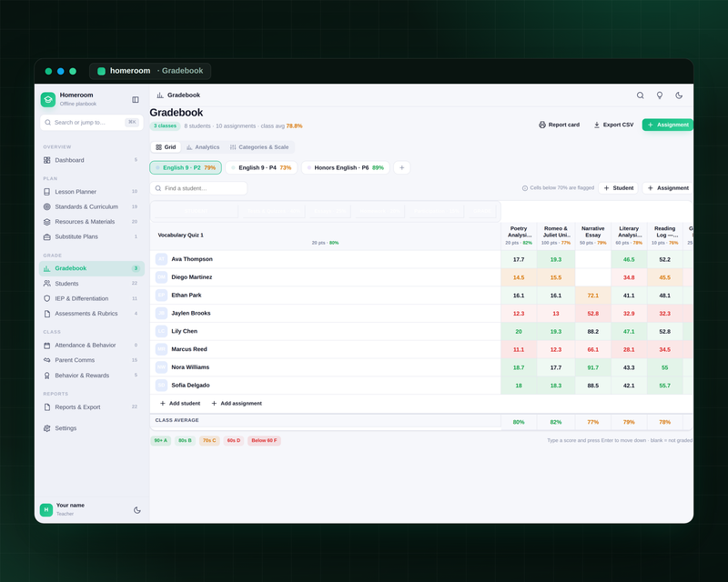Open Substitute Plans section

pos(92,236)
